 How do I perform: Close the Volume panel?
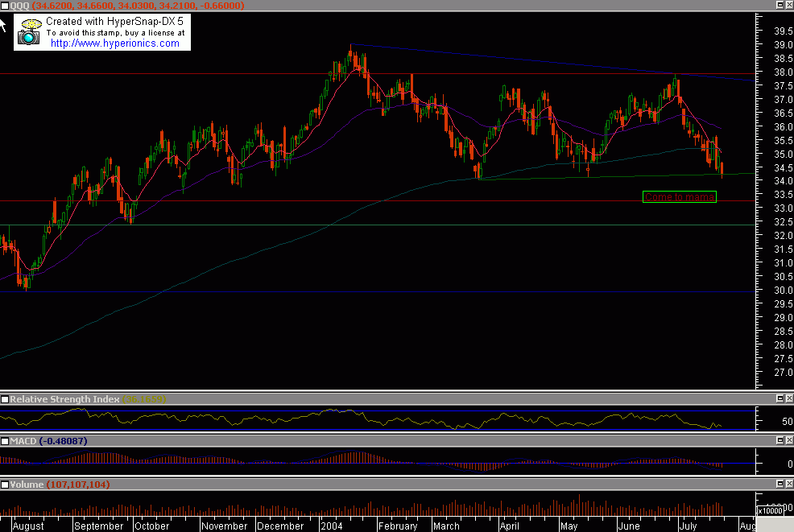788,484
